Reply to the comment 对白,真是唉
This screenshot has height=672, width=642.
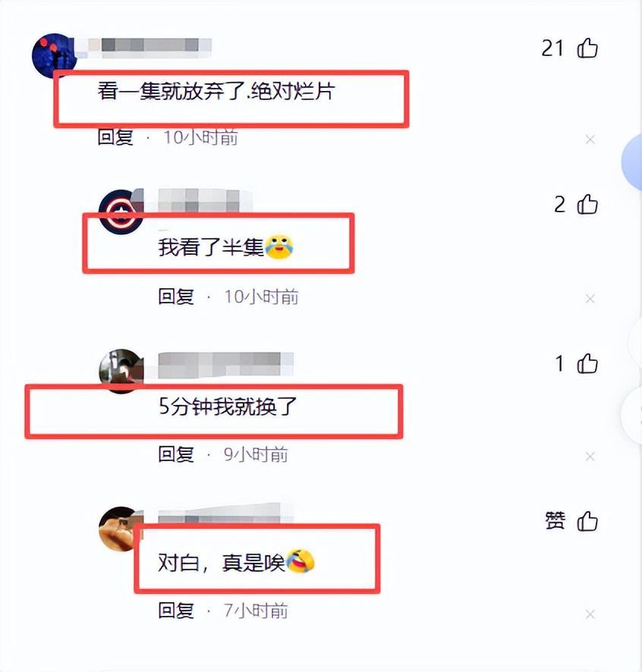tap(176, 611)
